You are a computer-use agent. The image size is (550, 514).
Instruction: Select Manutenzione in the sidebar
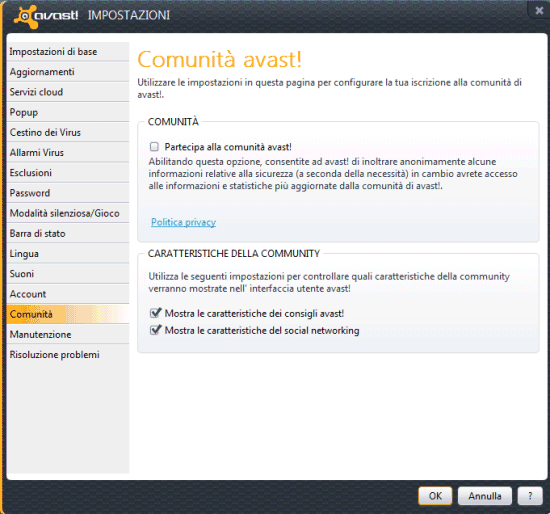click(x=68, y=334)
